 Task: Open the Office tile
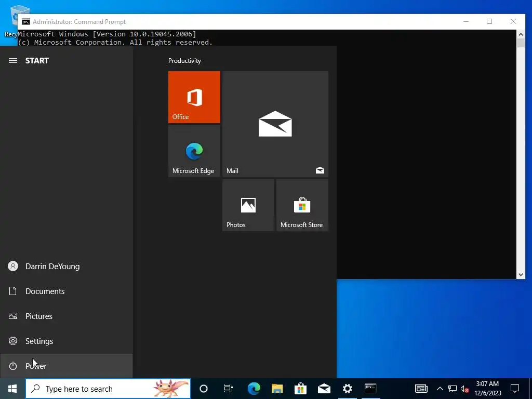click(194, 97)
